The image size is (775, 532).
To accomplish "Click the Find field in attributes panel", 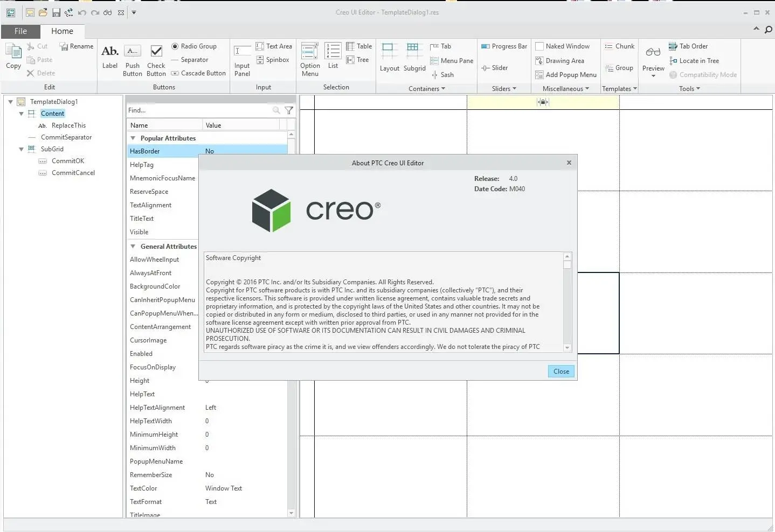I will (x=199, y=110).
